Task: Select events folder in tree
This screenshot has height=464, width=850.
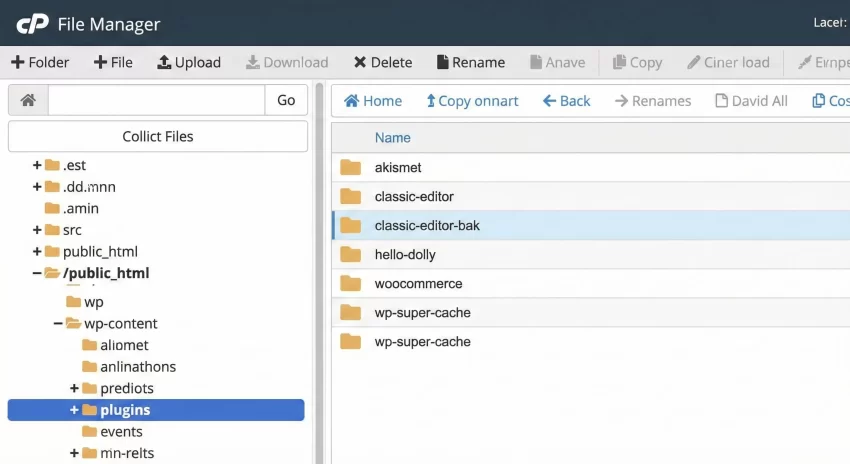Action: 121,431
